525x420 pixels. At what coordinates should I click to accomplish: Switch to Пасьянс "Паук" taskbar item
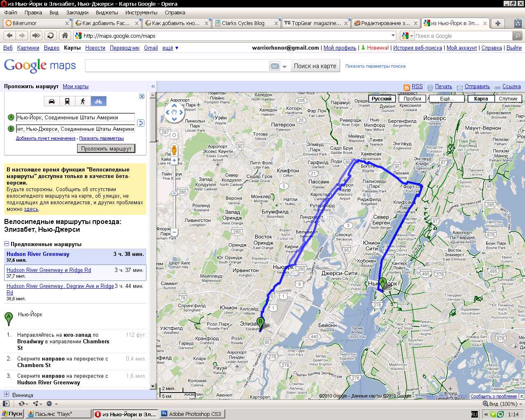tap(58, 414)
